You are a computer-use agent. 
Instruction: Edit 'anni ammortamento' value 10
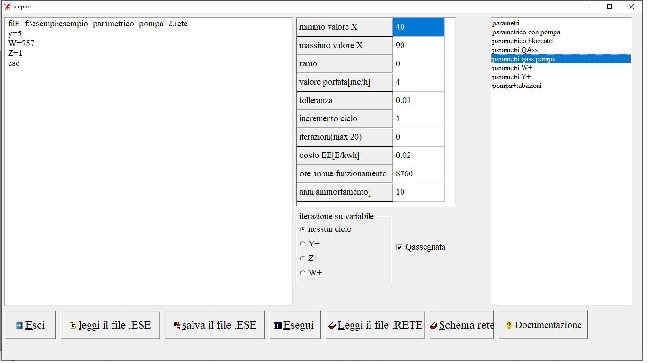point(418,192)
